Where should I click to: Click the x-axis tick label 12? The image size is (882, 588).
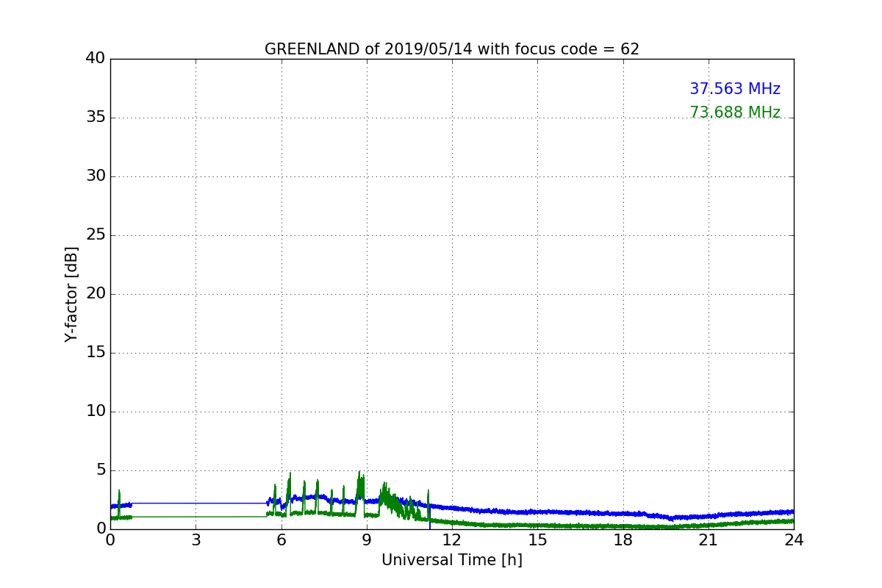452,540
